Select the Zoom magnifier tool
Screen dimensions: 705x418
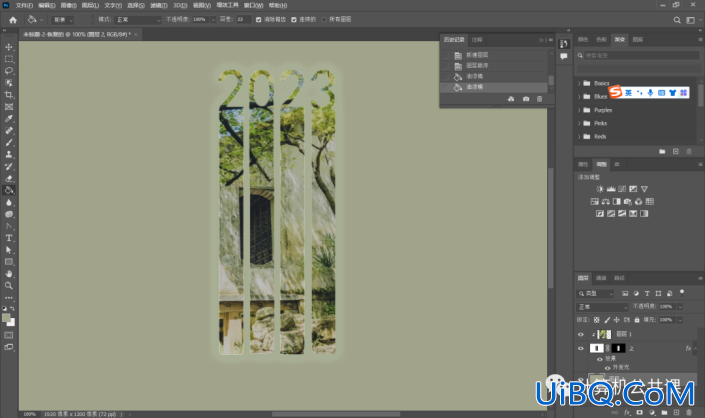(9, 285)
